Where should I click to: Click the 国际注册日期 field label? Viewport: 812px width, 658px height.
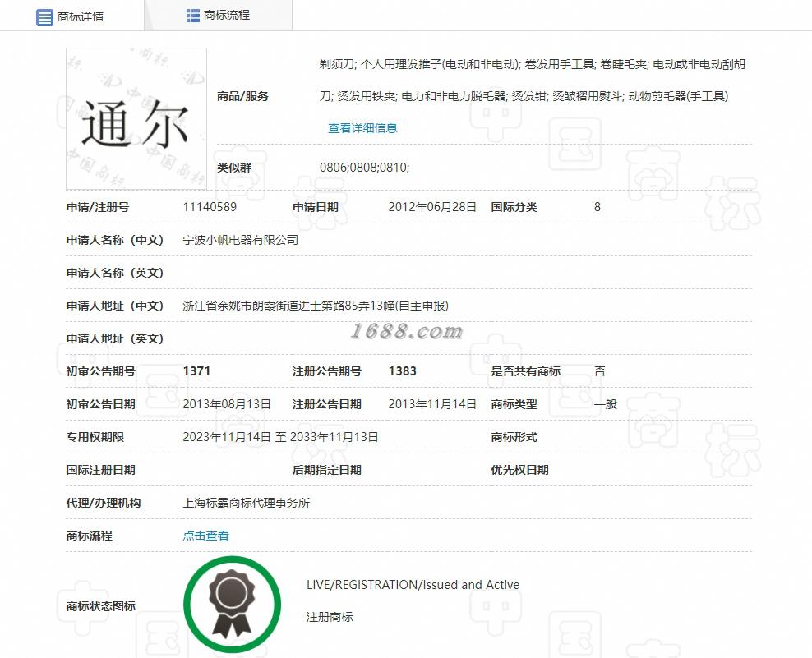coord(100,470)
